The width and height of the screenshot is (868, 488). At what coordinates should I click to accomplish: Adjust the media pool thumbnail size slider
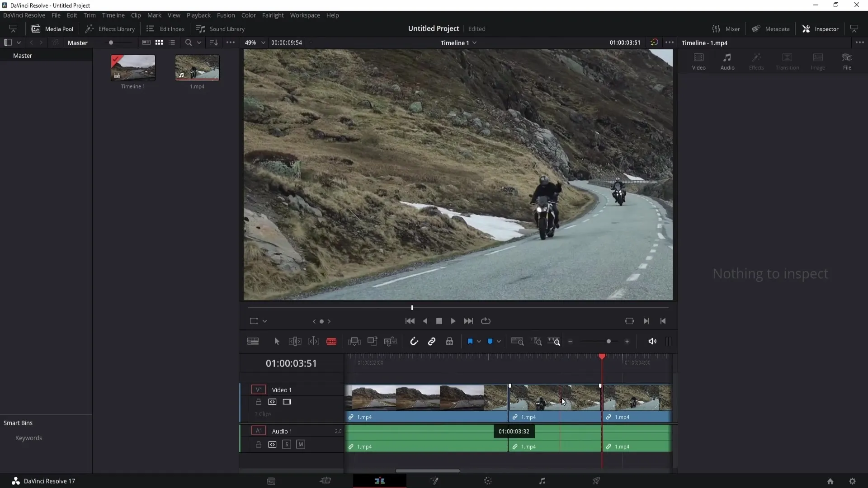point(111,42)
